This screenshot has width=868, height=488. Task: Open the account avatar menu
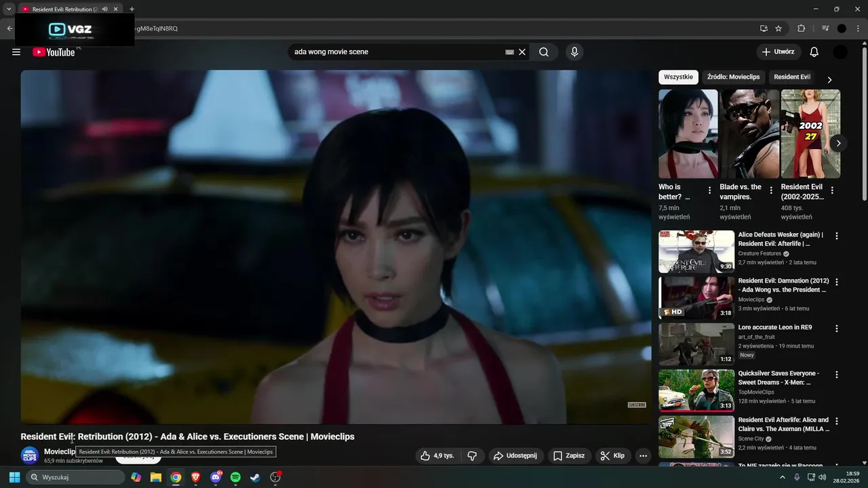840,52
